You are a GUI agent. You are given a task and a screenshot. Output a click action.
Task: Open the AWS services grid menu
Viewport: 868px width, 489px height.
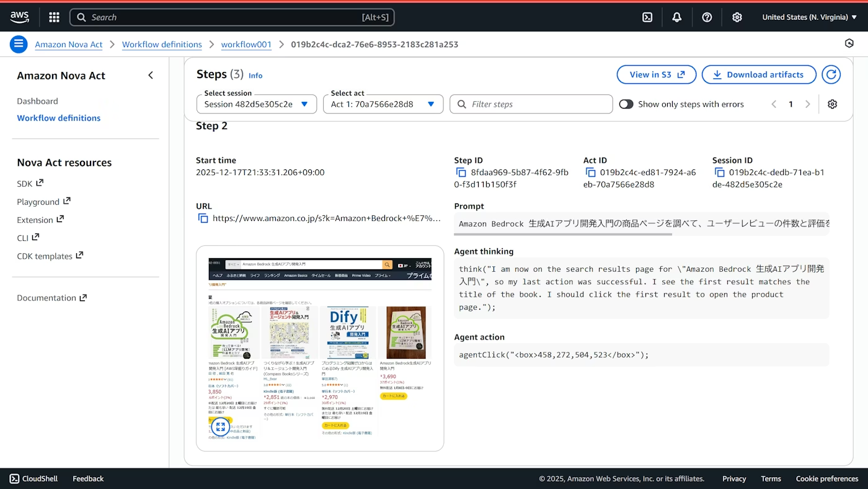(x=54, y=17)
